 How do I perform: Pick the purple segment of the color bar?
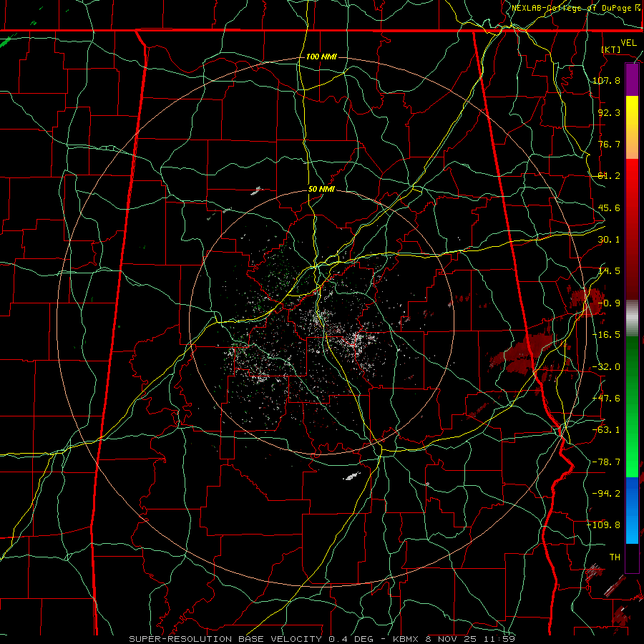[x=632, y=80]
